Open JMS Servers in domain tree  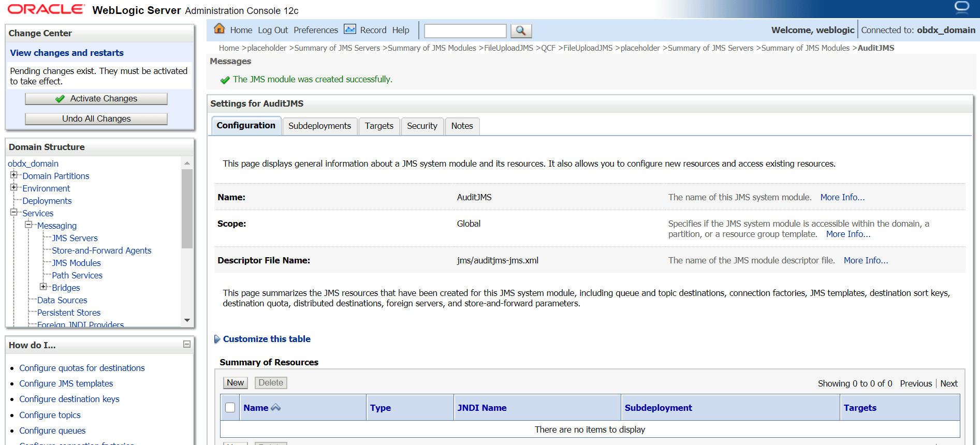pos(75,238)
